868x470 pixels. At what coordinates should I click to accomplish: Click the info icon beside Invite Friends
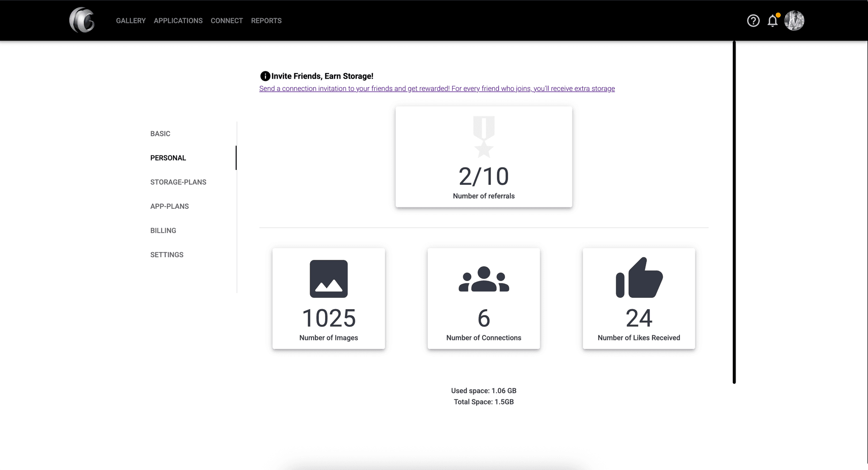click(x=265, y=76)
